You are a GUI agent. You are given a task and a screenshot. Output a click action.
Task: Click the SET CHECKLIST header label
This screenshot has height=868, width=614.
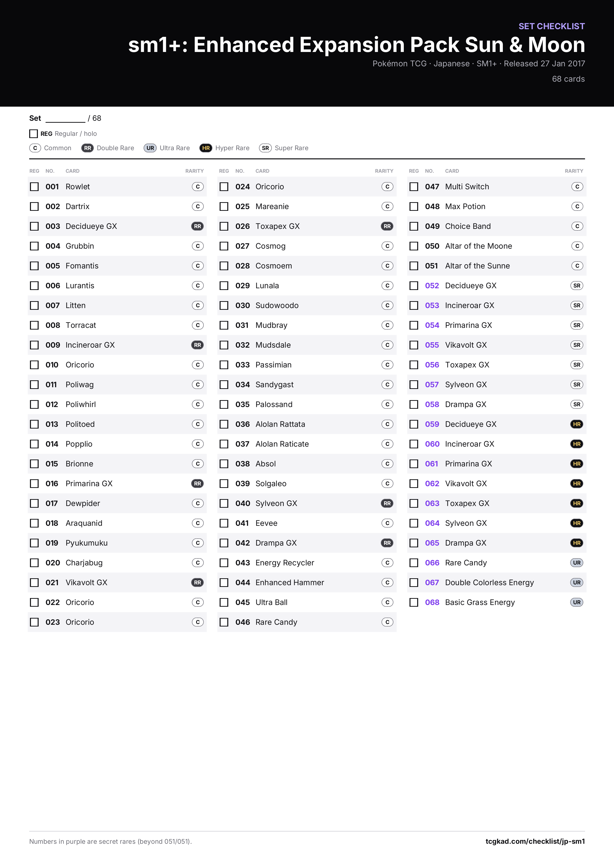552,26
